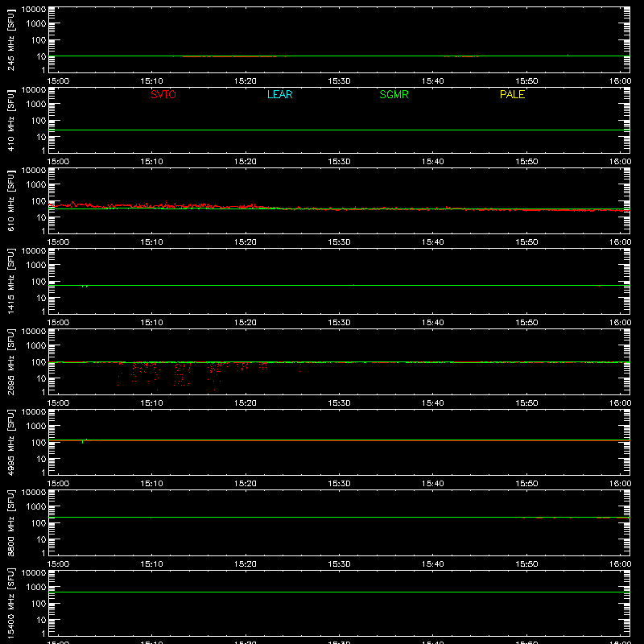Select the 15400 MHz [SFU] axis title
This screenshot has width=644, height=644.
click(10, 604)
